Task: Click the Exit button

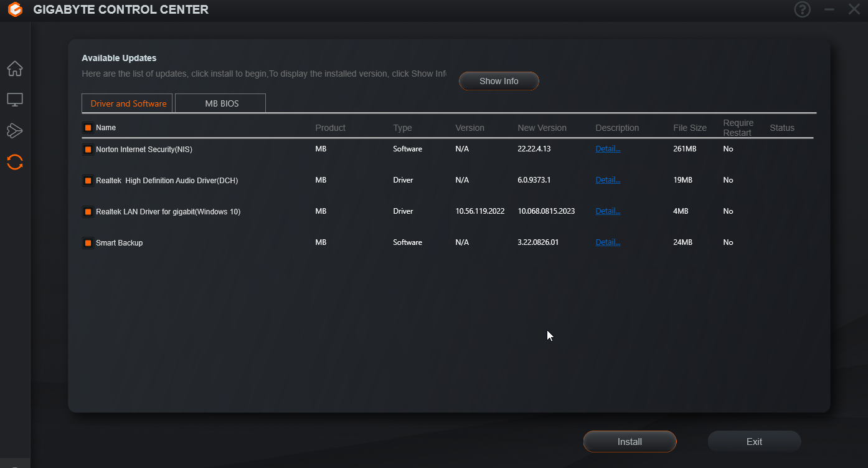Action: 754,441
